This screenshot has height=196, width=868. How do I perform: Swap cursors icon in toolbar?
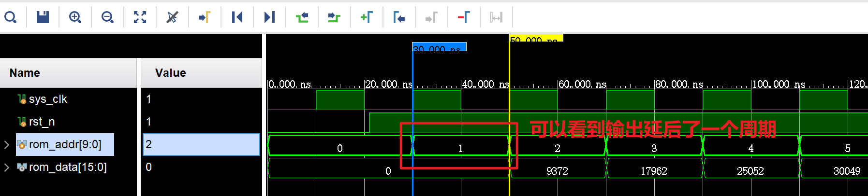496,17
